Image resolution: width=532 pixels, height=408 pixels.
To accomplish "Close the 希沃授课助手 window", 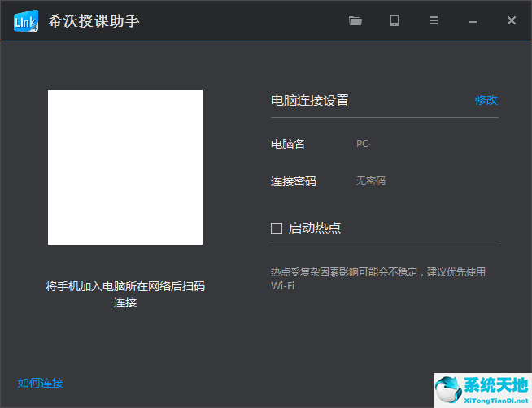I will pyautogui.click(x=512, y=20).
